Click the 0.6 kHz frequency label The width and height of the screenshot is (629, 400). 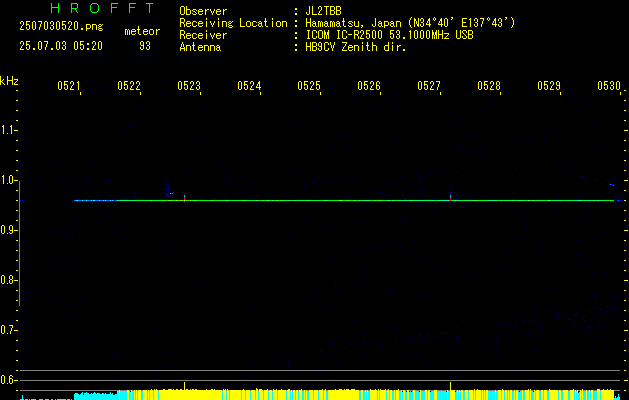coord(8,380)
